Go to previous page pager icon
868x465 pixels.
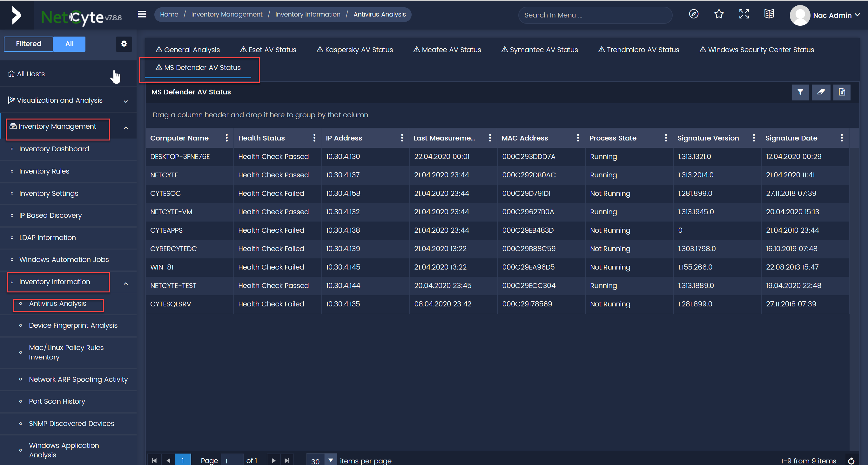pos(168,460)
